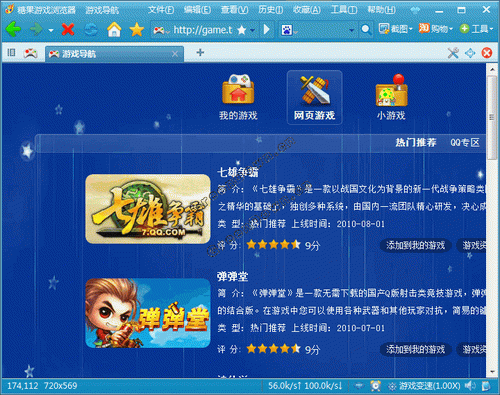Click the green Back arrow
The height and width of the screenshot is (395, 500).
tap(13, 30)
